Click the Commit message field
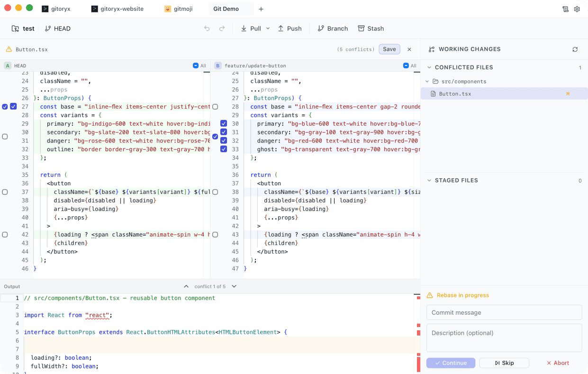This screenshot has width=588, height=374. (504, 313)
